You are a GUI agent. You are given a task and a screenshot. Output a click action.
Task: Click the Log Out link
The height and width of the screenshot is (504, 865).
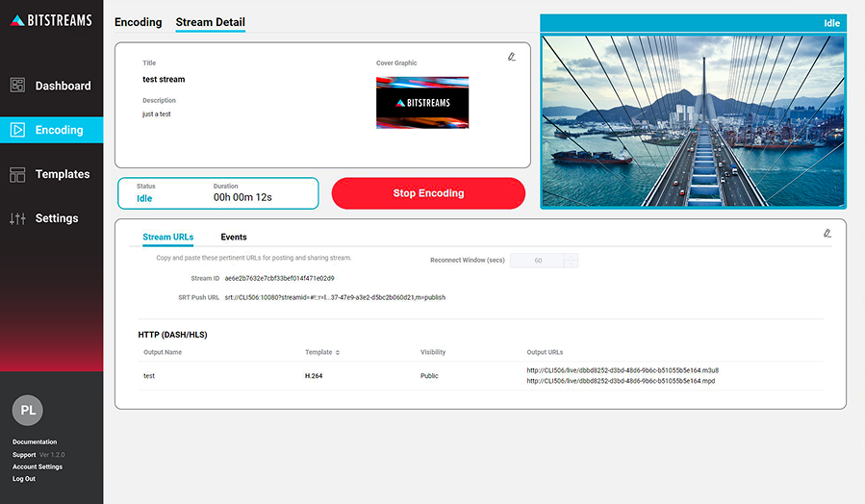[24, 479]
